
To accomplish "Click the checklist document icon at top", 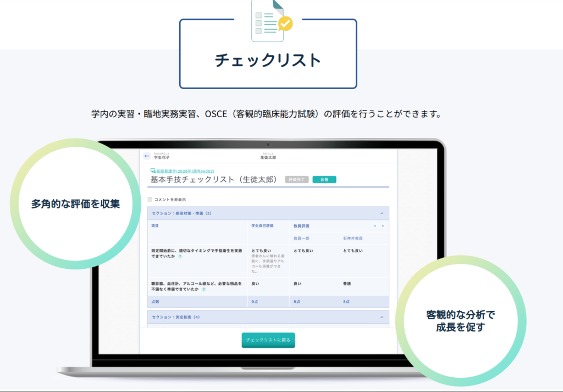I will click(x=271, y=19).
